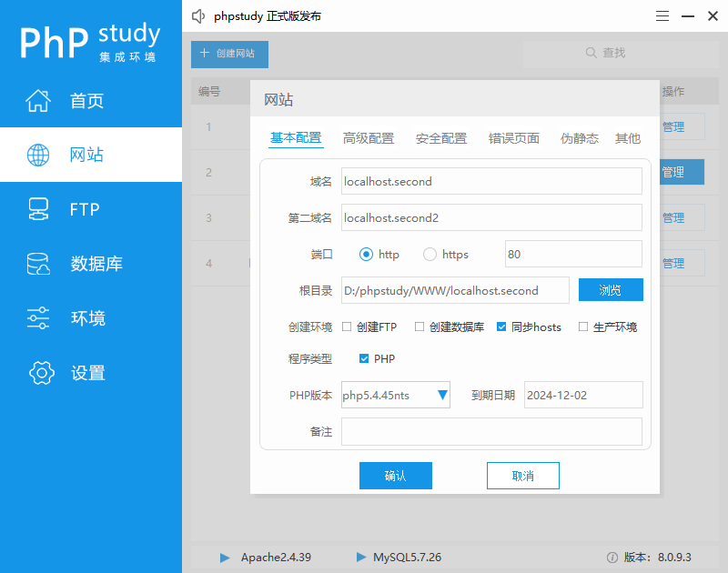728x573 pixels.
Task: Click inside the 备注 remarks field
Action: pyautogui.click(x=491, y=431)
